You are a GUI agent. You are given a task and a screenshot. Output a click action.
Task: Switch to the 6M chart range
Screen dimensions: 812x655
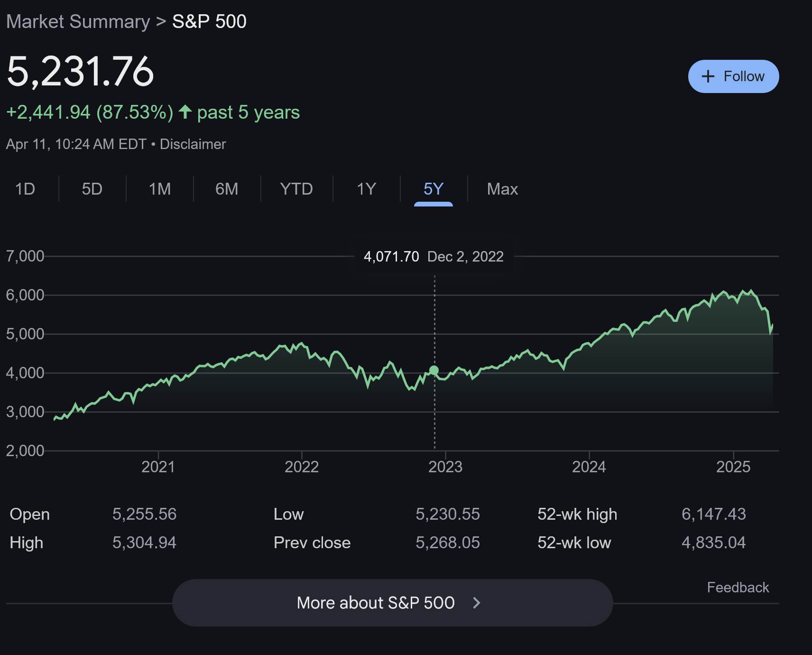[x=227, y=189]
